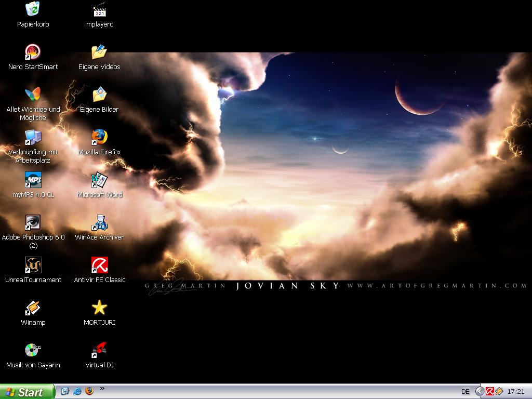Click the UnrealTournament desktop icon

click(x=33, y=265)
